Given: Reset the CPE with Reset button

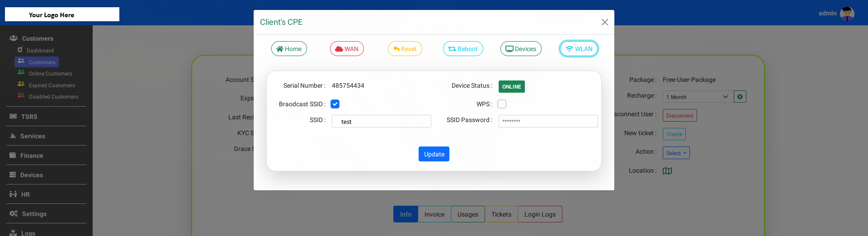Looking at the screenshot, I should [x=405, y=49].
